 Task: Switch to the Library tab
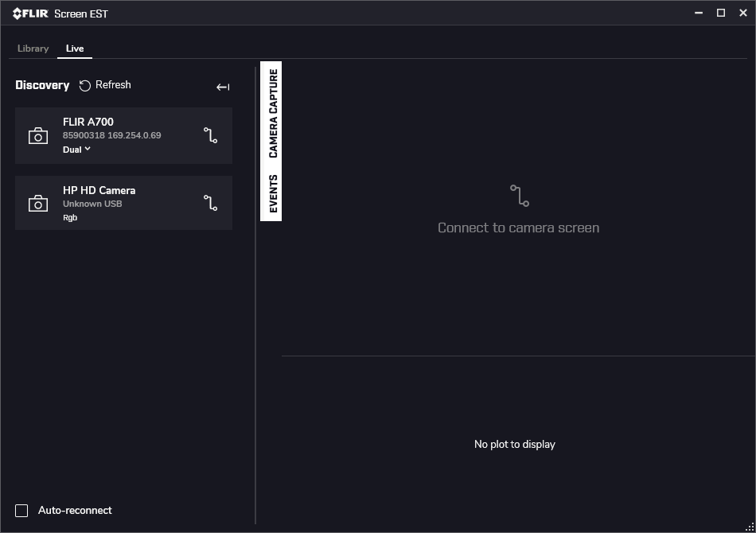[33, 49]
